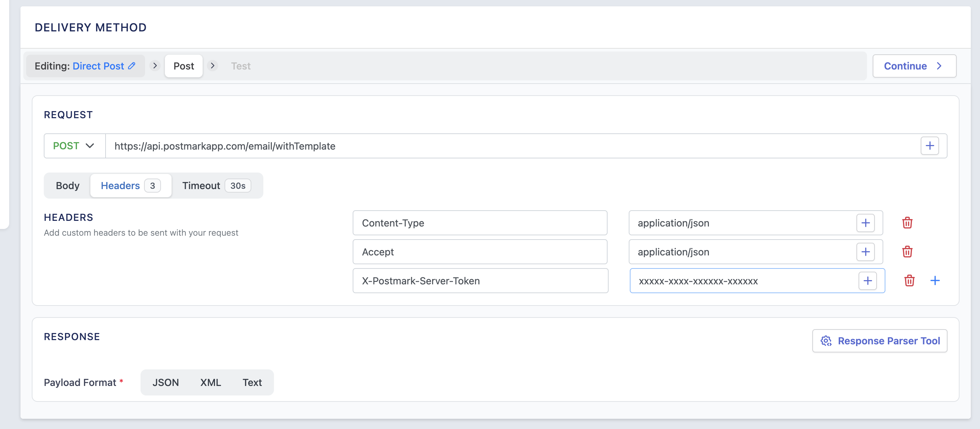Open the Response Parser Tool
The height and width of the screenshot is (429, 980).
[x=880, y=341]
